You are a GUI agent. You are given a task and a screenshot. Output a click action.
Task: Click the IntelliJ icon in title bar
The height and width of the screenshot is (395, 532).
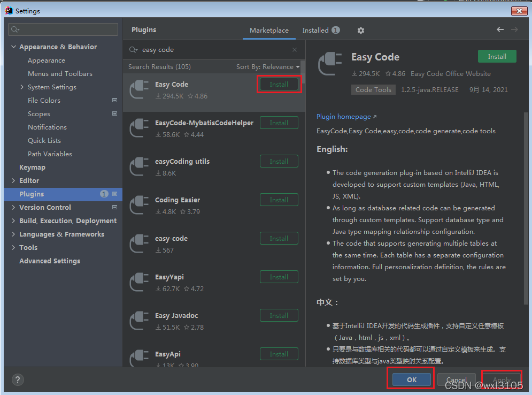tap(9, 11)
